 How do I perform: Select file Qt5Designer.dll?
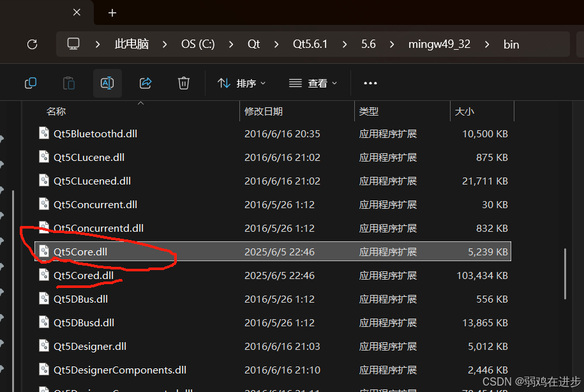tap(273, 346)
